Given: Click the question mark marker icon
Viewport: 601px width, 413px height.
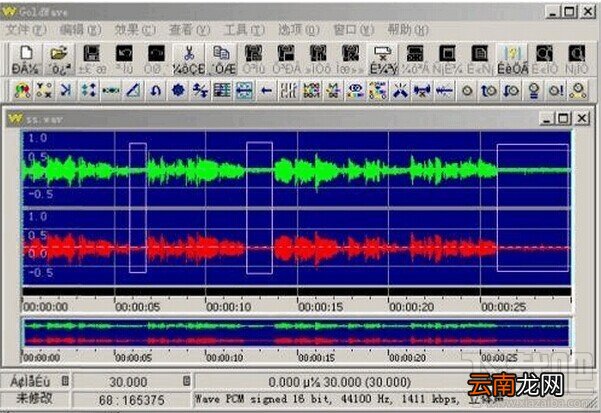Looking at the screenshot, I should (x=512, y=59).
